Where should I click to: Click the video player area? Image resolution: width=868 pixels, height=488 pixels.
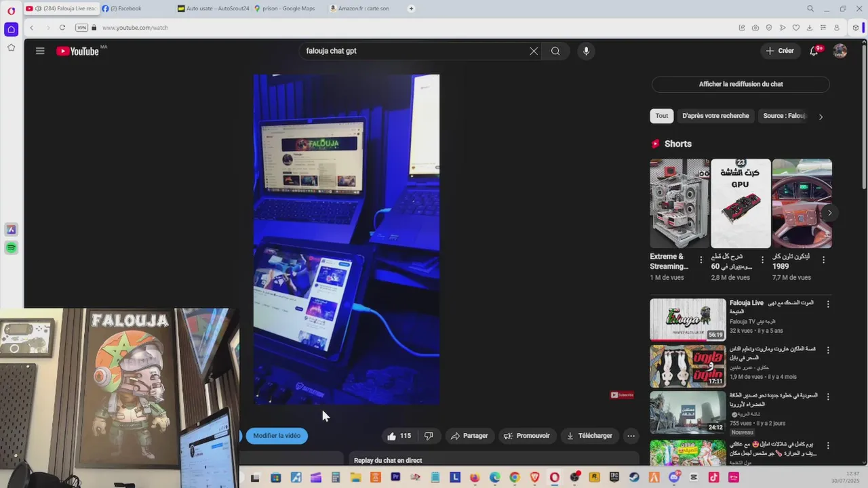tap(347, 239)
